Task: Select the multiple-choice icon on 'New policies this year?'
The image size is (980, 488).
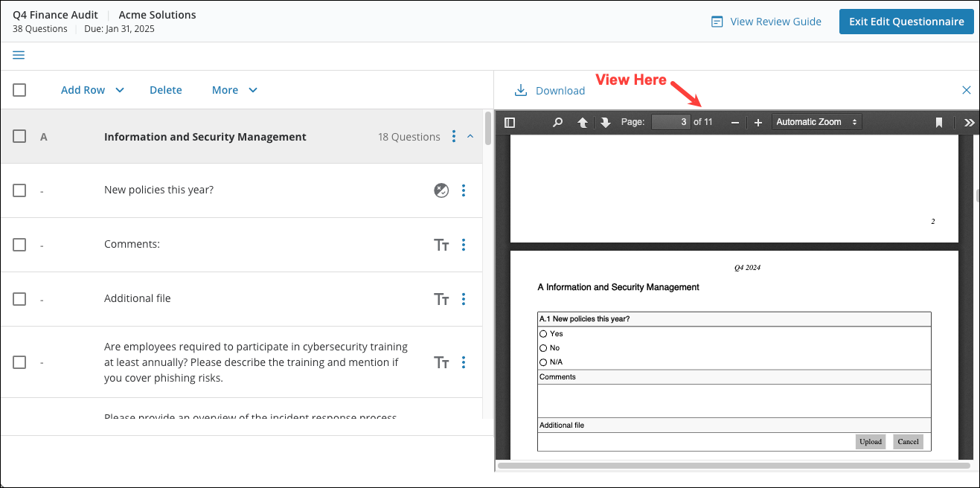Action: [441, 190]
